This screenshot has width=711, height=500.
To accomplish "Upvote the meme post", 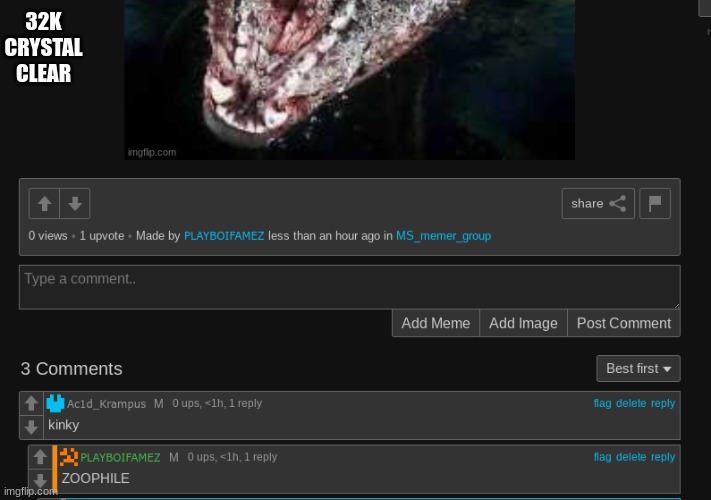I will coord(44,204).
